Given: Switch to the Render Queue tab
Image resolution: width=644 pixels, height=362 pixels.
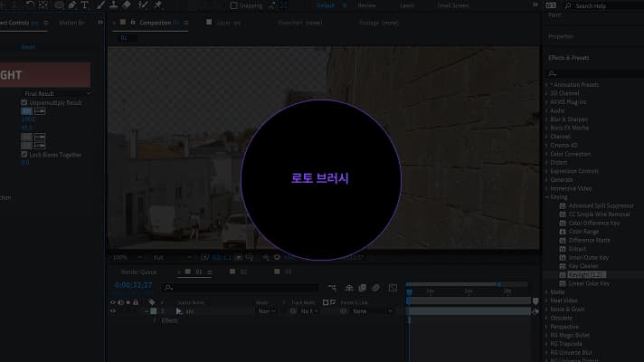Looking at the screenshot, I should click(140, 271).
